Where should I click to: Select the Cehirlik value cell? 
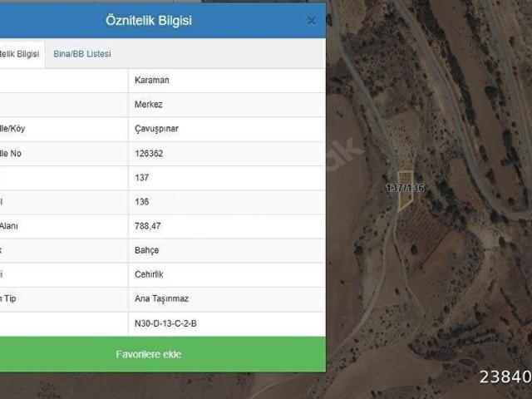click(227, 274)
